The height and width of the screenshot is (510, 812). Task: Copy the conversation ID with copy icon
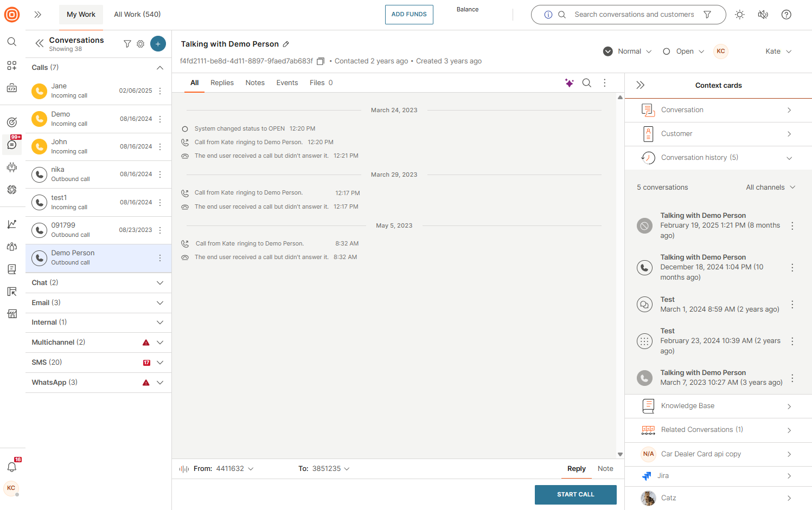[321, 61]
